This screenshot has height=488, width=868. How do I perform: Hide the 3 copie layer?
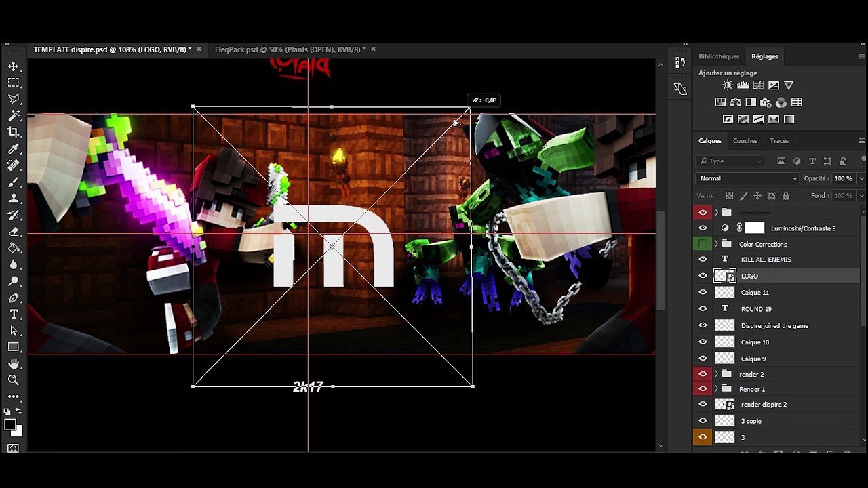703,421
